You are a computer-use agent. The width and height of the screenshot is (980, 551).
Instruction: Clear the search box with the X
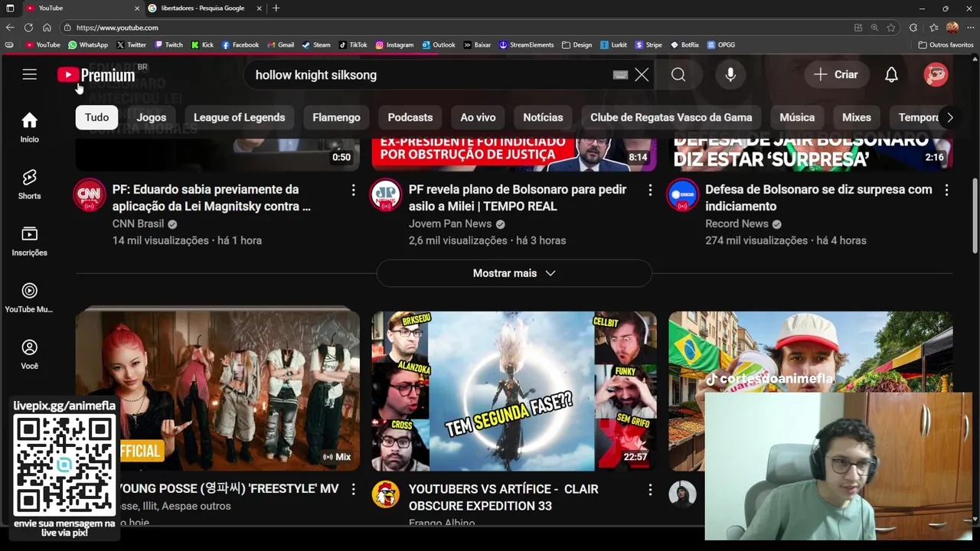pyautogui.click(x=642, y=75)
